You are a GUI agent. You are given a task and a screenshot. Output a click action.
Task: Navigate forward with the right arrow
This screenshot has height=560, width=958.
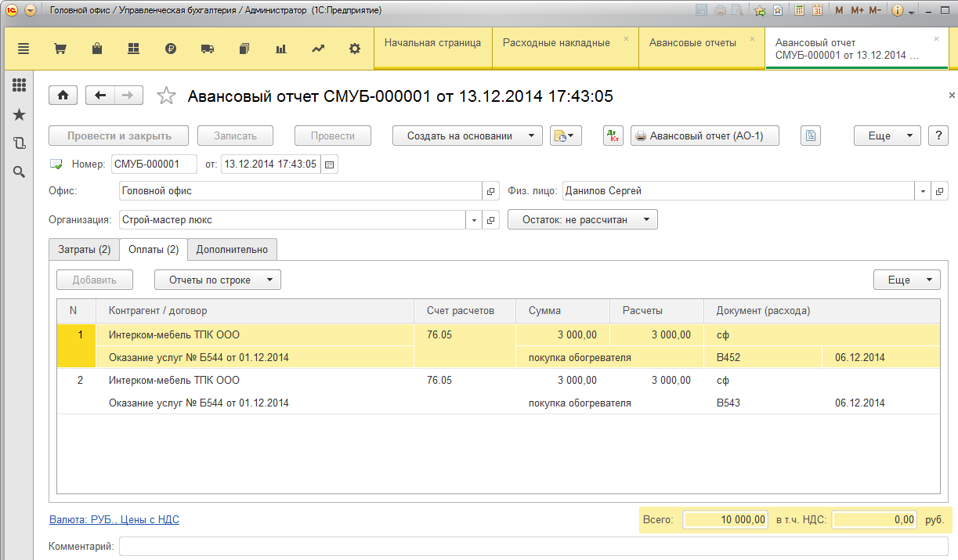point(128,95)
